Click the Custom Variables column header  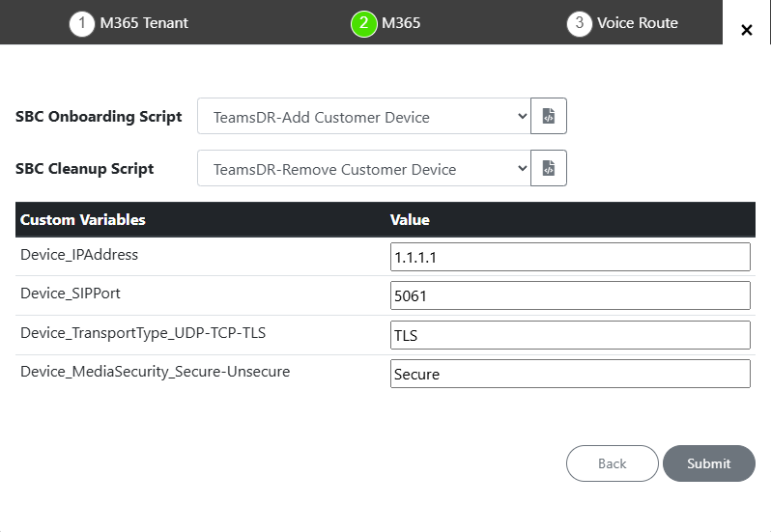(x=83, y=220)
